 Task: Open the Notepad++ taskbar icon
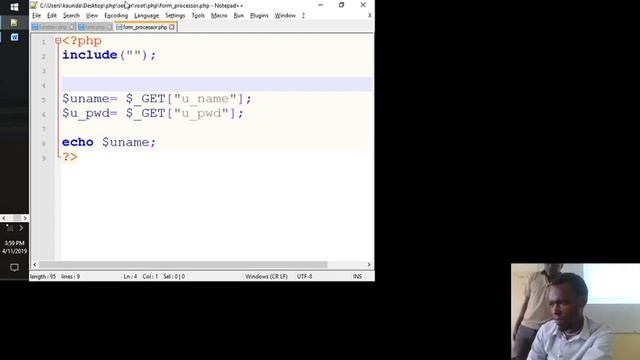(14, 22)
